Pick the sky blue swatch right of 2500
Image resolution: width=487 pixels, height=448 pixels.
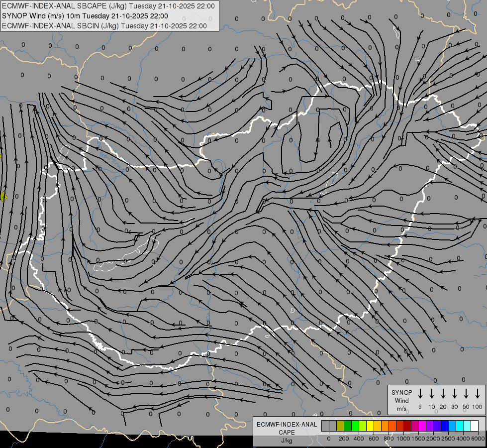pyautogui.click(x=452, y=426)
